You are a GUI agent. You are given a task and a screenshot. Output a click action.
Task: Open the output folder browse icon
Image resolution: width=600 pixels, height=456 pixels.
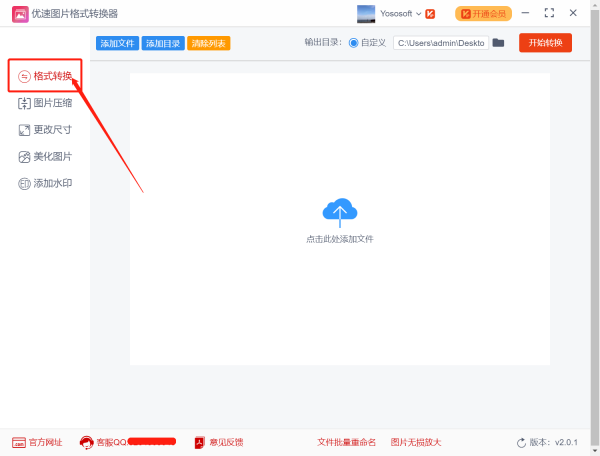click(498, 42)
